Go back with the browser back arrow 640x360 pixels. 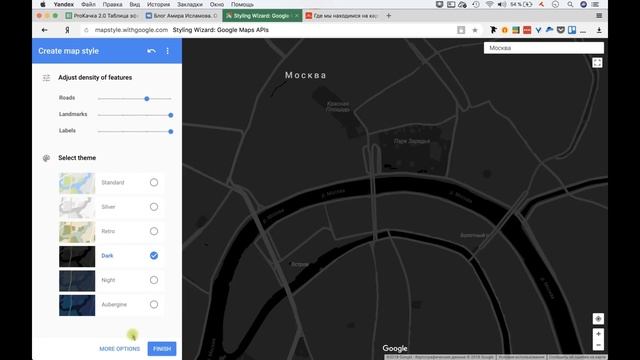(44, 30)
